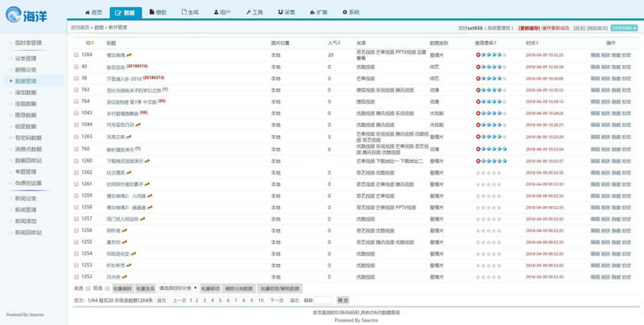Screen dimensions: 644x325
Task: Click the red clear-rating icon for ID 1264
Action: [x=478, y=55]
